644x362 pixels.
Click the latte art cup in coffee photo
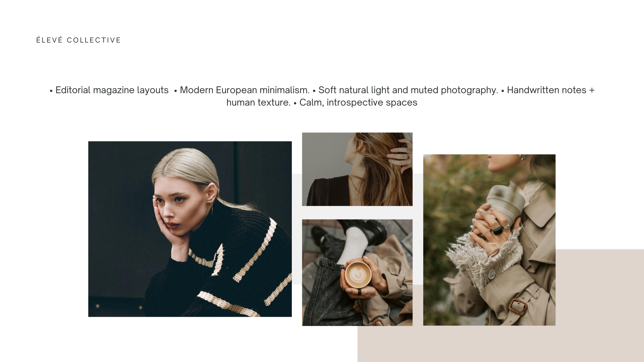[x=358, y=275]
